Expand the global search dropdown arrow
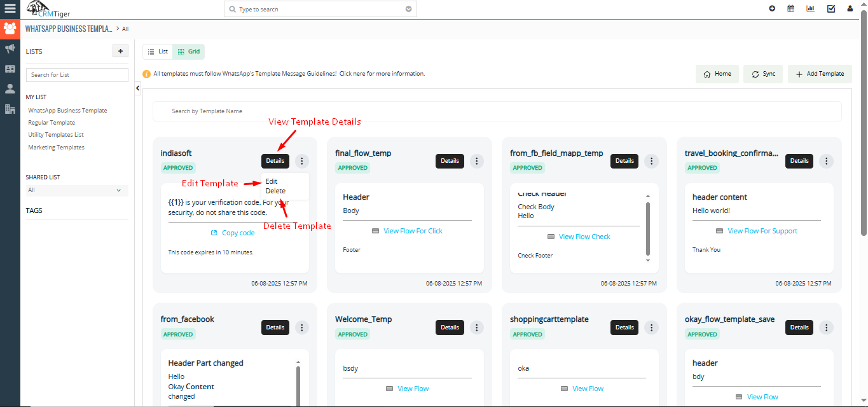The width and height of the screenshot is (868, 407). 408,10
